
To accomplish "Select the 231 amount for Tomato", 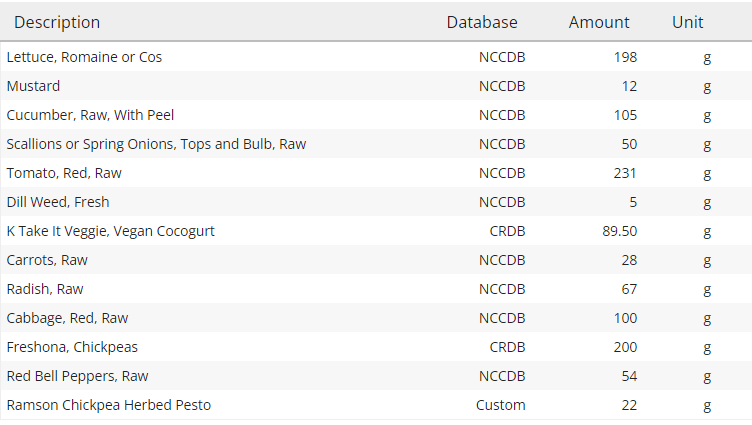I will (x=625, y=173).
